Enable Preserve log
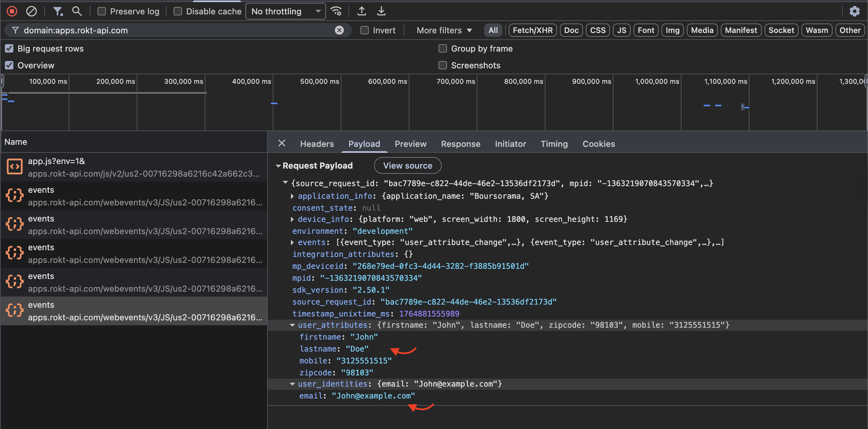Viewport: 868px width, 429px height. [x=101, y=11]
